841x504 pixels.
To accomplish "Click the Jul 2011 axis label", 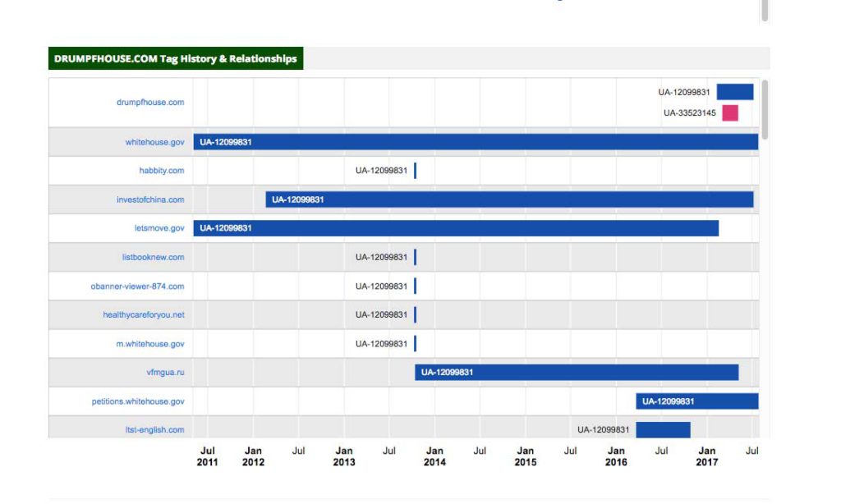I will pos(208,456).
